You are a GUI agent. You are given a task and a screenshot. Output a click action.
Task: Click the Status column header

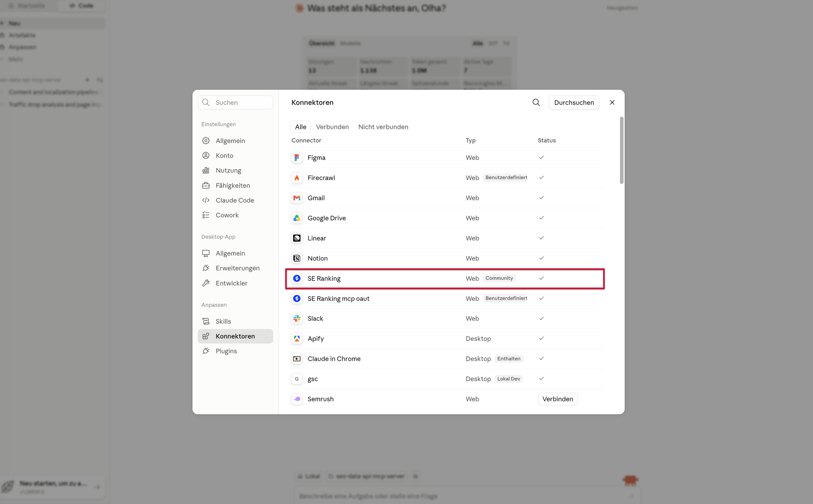(546, 140)
